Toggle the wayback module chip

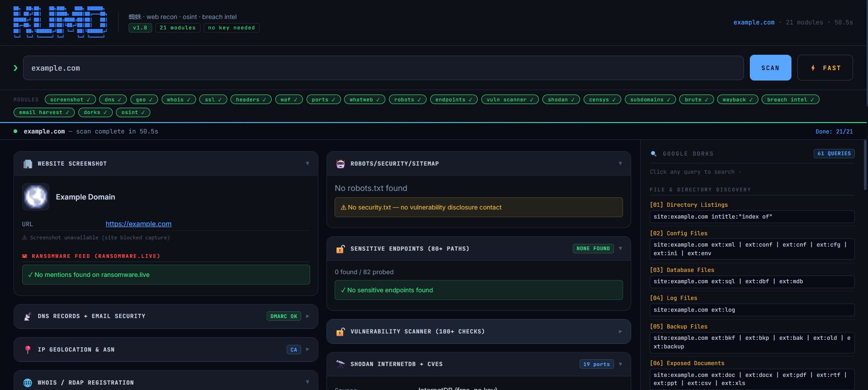click(738, 100)
